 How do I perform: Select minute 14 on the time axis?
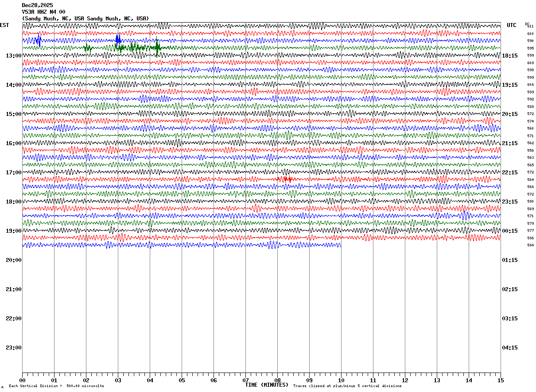click(x=469, y=380)
